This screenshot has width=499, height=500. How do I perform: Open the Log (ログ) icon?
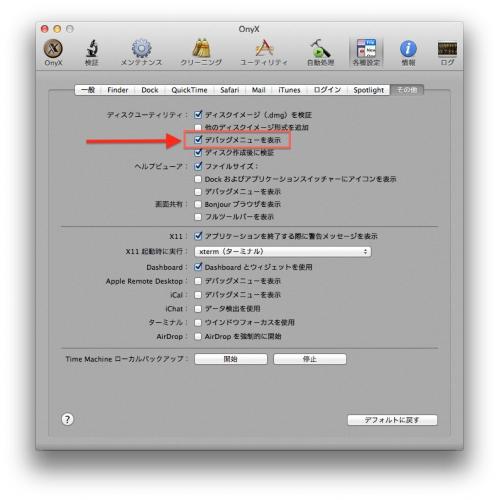pyautogui.click(x=447, y=53)
